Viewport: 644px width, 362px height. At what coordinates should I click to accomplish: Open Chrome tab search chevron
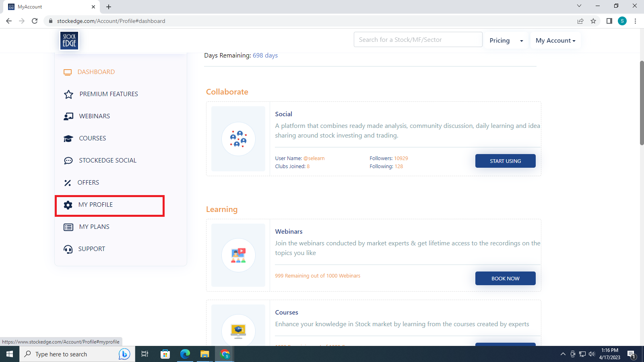(x=579, y=6)
